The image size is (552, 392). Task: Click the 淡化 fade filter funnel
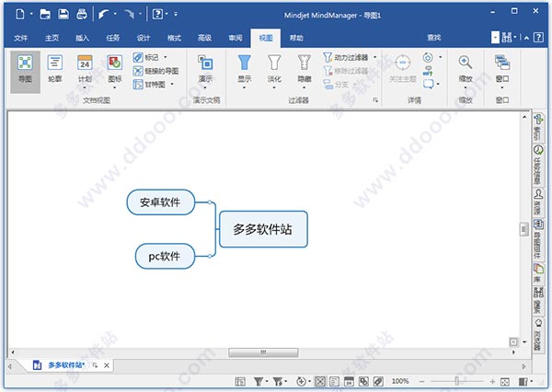[274, 71]
